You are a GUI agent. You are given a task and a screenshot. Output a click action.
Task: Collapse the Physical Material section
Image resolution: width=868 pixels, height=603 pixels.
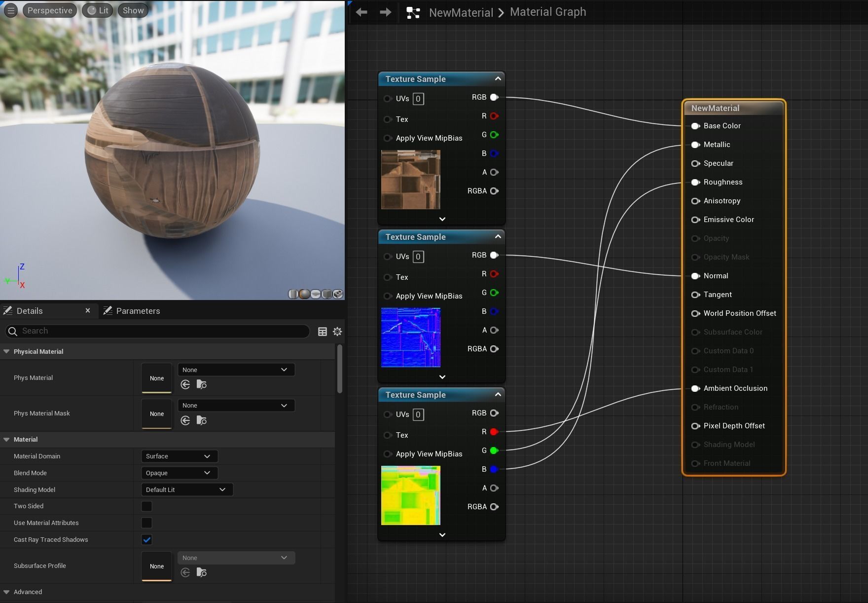coord(6,352)
